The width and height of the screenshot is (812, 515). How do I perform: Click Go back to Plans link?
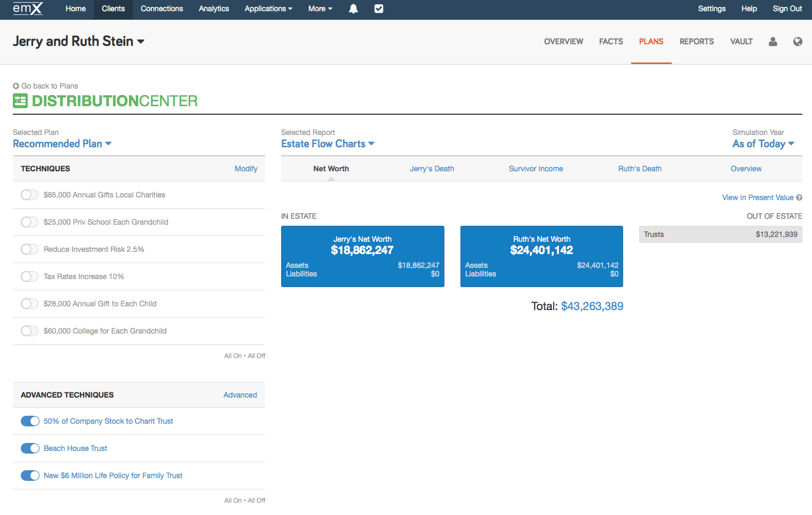coord(50,86)
